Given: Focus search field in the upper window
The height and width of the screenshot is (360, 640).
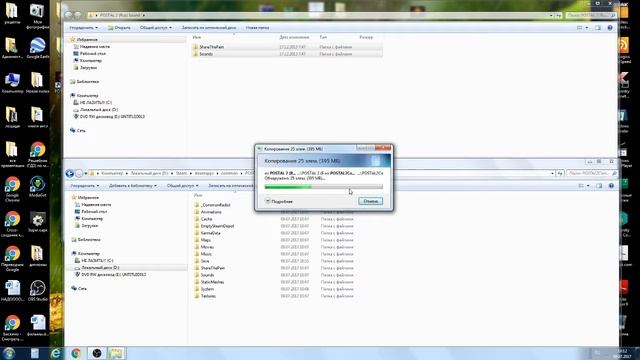Looking at the screenshot, I should point(591,16).
